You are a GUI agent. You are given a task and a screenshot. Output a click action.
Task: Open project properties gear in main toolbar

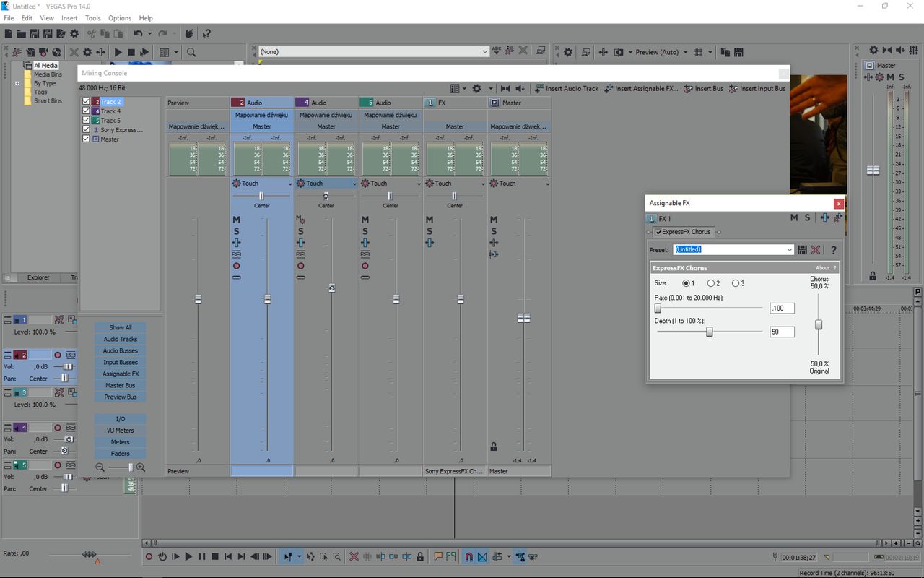(x=74, y=33)
